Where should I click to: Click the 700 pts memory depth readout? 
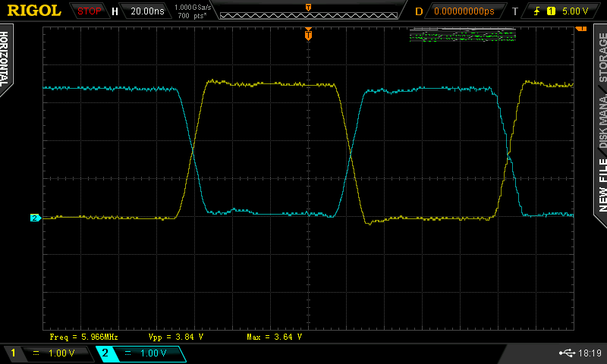[192, 16]
